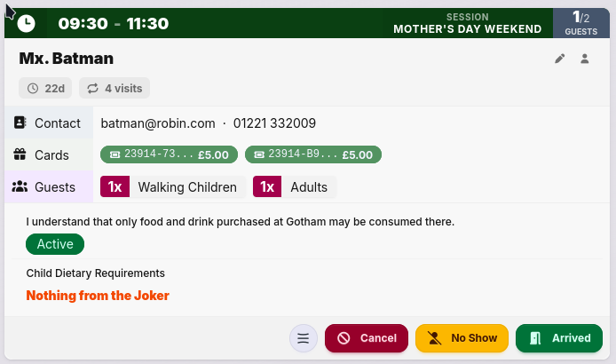The image size is (616, 364).
Task: Mark the booking as Arrived
Action: 559,338
